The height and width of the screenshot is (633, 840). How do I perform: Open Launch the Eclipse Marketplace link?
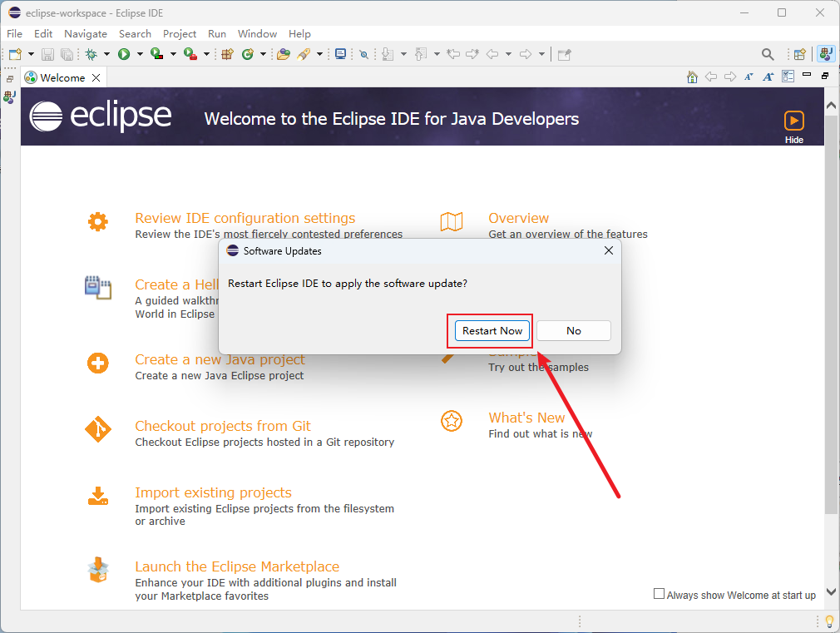(237, 566)
